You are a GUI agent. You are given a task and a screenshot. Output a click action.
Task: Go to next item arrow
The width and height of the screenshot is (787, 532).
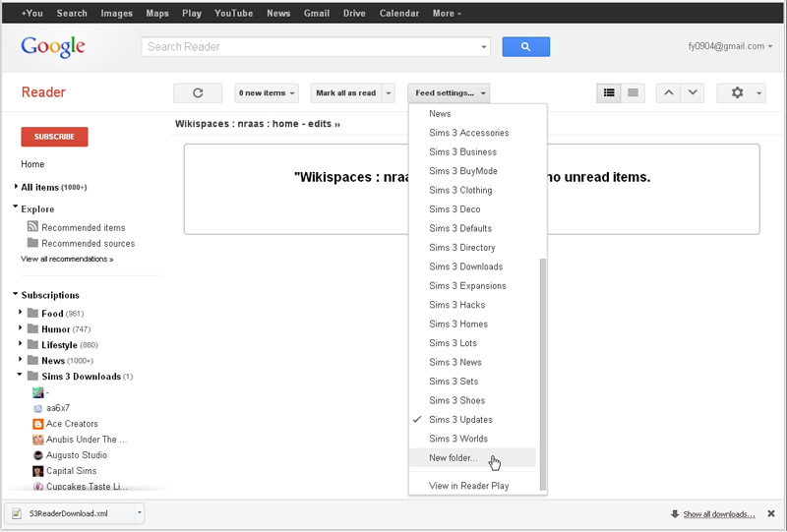pos(693,92)
